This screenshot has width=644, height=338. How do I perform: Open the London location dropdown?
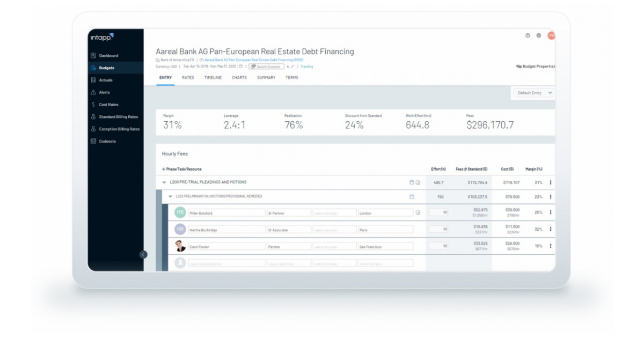click(385, 213)
